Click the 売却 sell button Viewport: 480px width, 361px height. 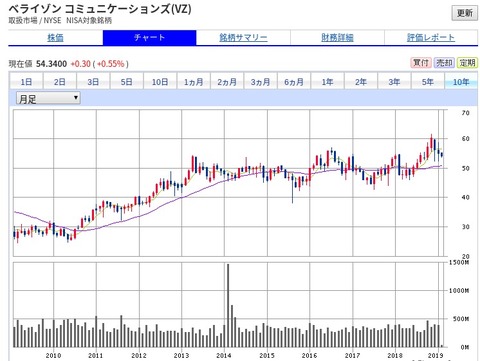[x=444, y=63]
